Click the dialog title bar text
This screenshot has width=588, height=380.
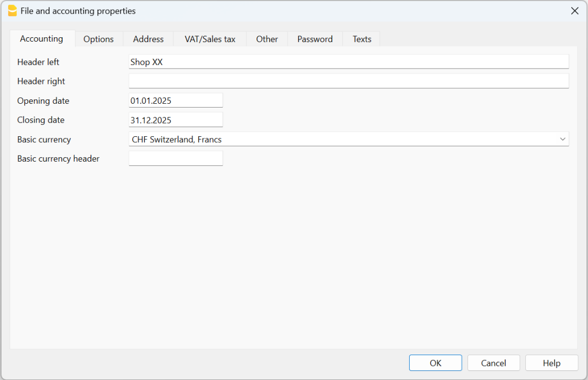coord(78,11)
